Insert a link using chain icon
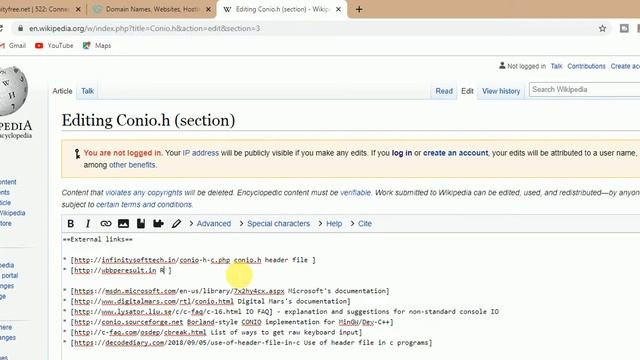Screen dimensions: 640x360 click(x=106, y=224)
